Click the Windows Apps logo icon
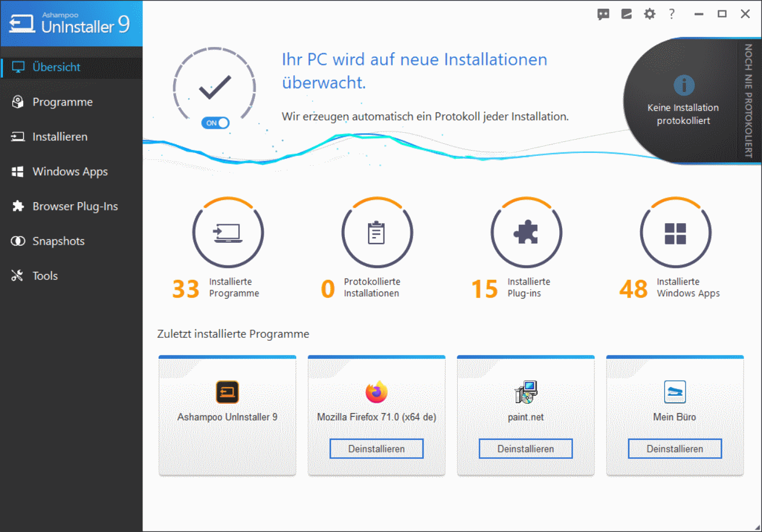The width and height of the screenshot is (762, 532). pyautogui.click(x=18, y=172)
